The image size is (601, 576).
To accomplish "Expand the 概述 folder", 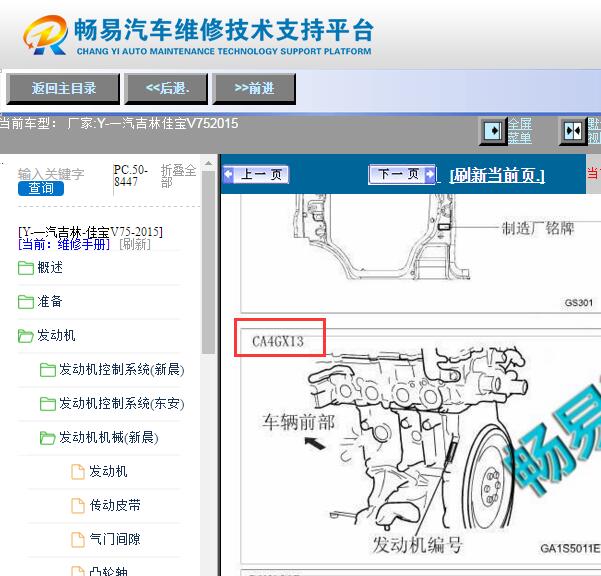I will (50, 267).
